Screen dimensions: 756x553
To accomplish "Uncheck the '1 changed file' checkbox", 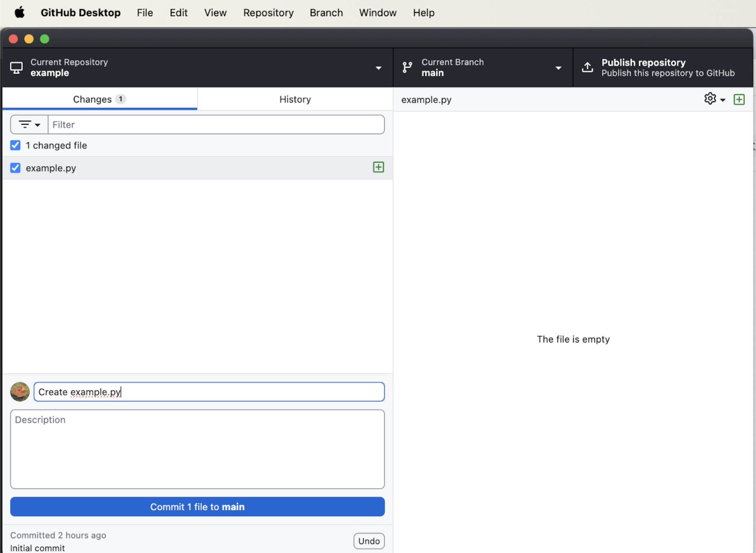I will (15, 145).
